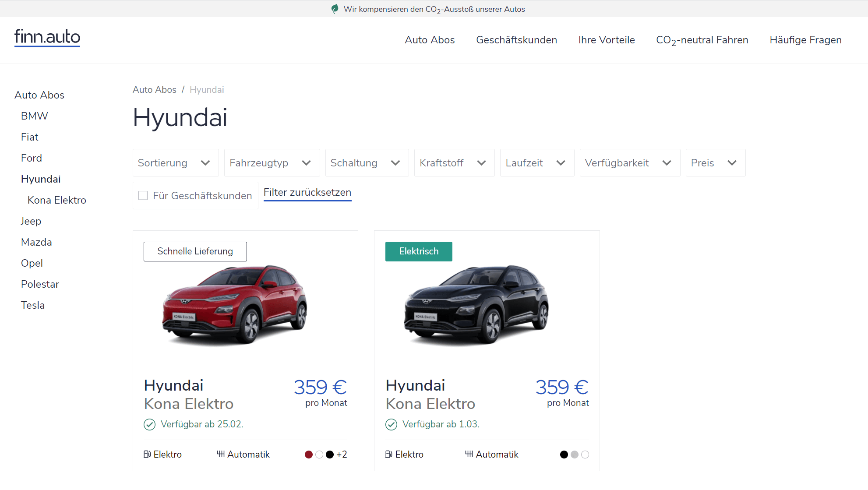The image size is (868, 490).
Task: Expand the Kraftstoff filter
Action: tap(455, 163)
